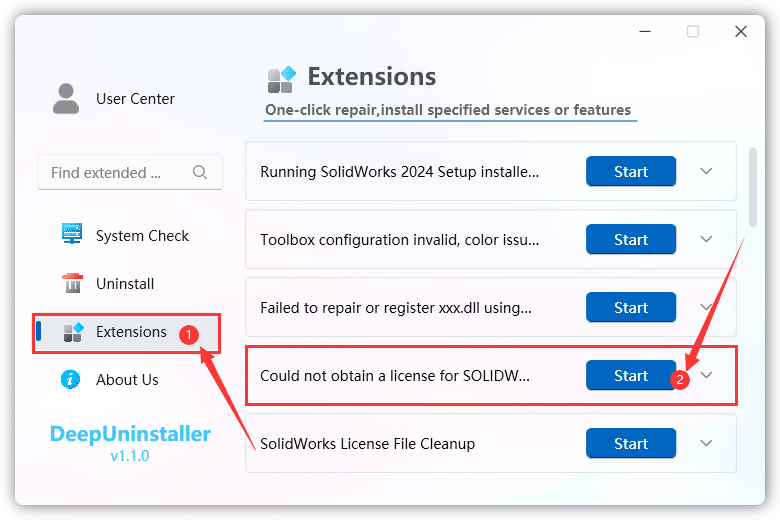Open the System Check menu item

click(x=142, y=236)
